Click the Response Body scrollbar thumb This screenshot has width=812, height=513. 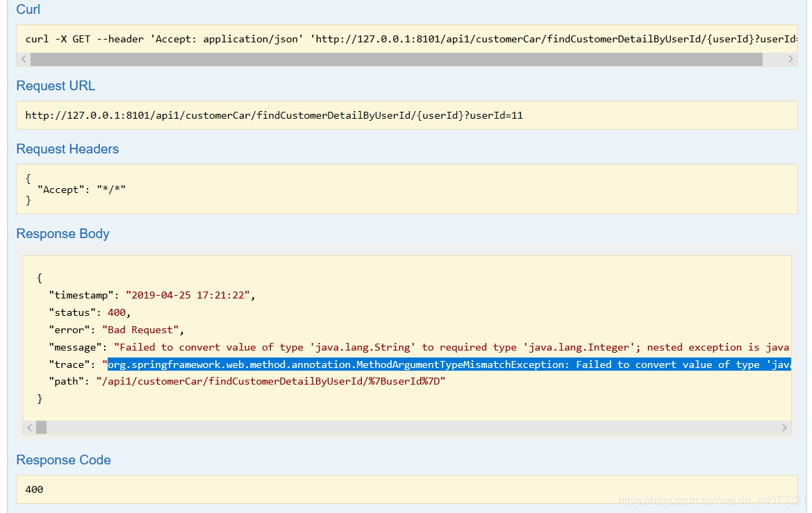click(42, 428)
